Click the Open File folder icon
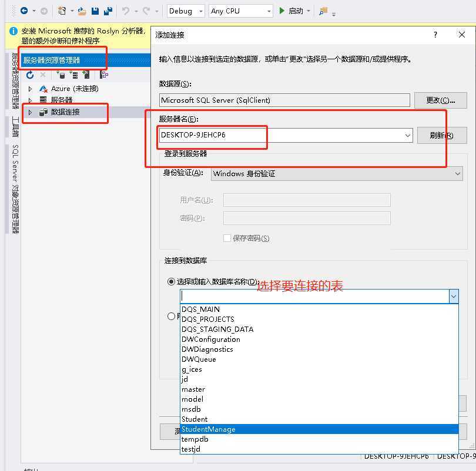476x471 pixels. coord(82,11)
